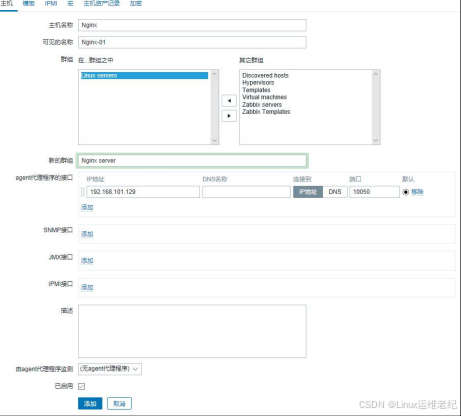The height and width of the screenshot is (416, 461).
Task: Switch to the 加密 tab
Action: [x=136, y=4]
